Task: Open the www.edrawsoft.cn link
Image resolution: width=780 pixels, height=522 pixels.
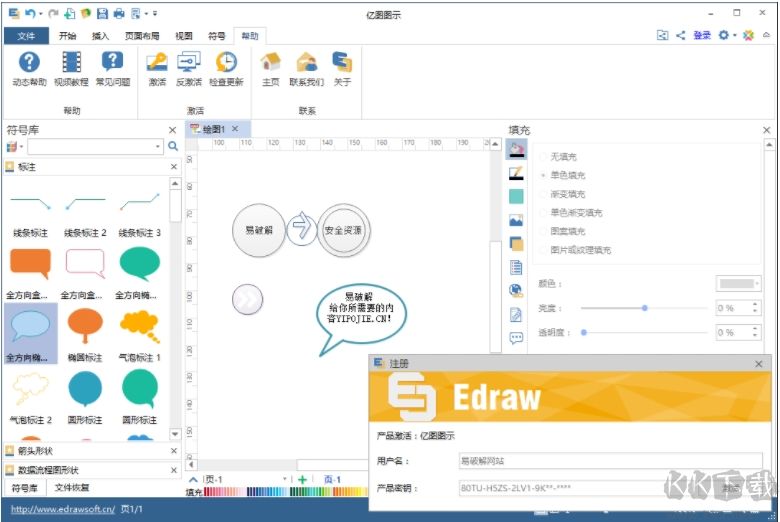Action: [63, 509]
